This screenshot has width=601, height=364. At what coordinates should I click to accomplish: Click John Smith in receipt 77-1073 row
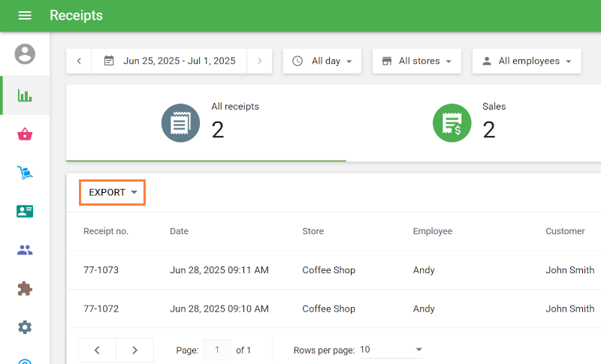[570, 270]
